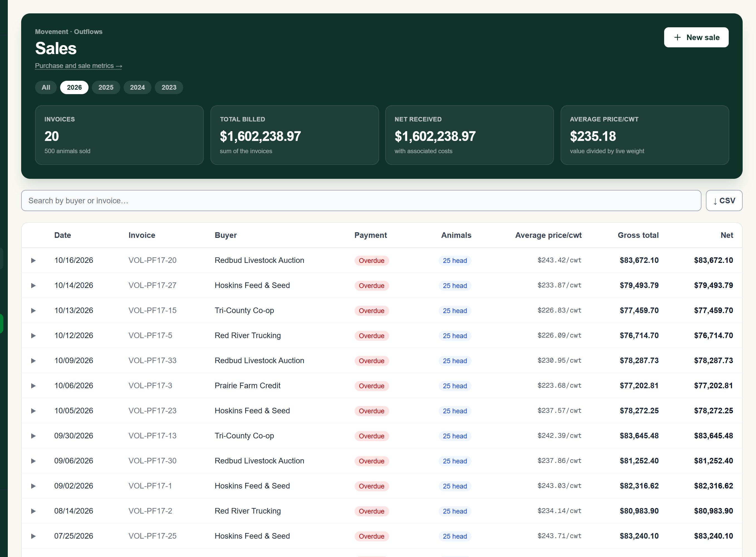The width and height of the screenshot is (756, 557).
Task: Click the Buyer column header
Action: pos(226,235)
